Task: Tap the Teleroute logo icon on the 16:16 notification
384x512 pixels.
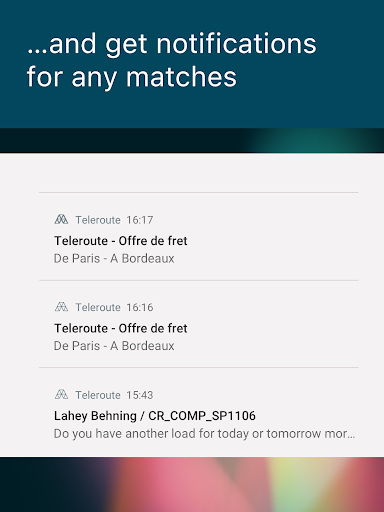Action: 61,307
